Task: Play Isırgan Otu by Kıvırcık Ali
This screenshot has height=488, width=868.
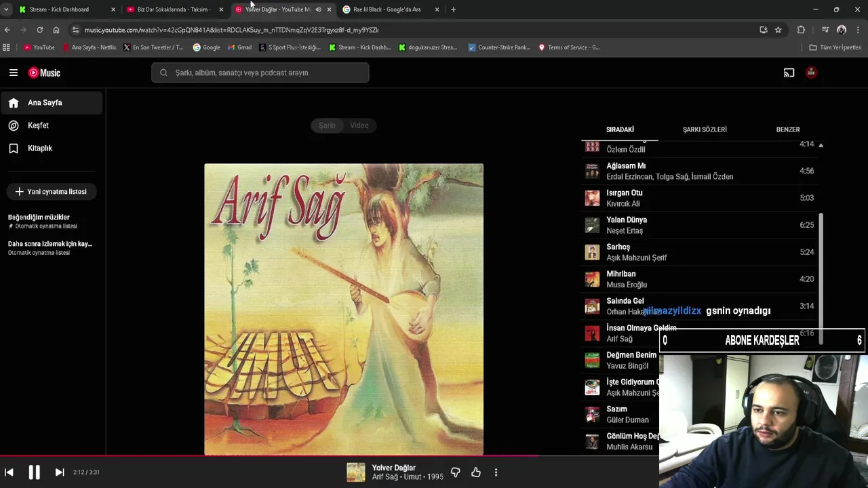Action: click(x=700, y=198)
